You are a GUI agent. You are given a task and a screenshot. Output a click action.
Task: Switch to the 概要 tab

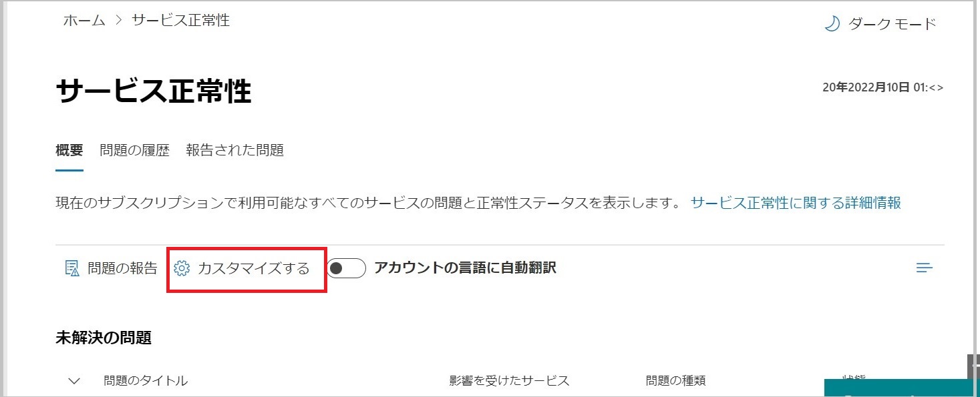(x=69, y=150)
